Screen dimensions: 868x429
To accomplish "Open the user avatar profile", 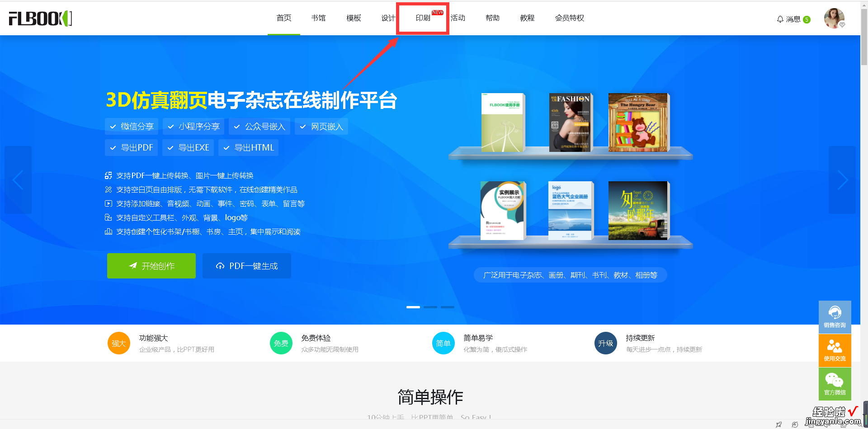I will coord(834,18).
